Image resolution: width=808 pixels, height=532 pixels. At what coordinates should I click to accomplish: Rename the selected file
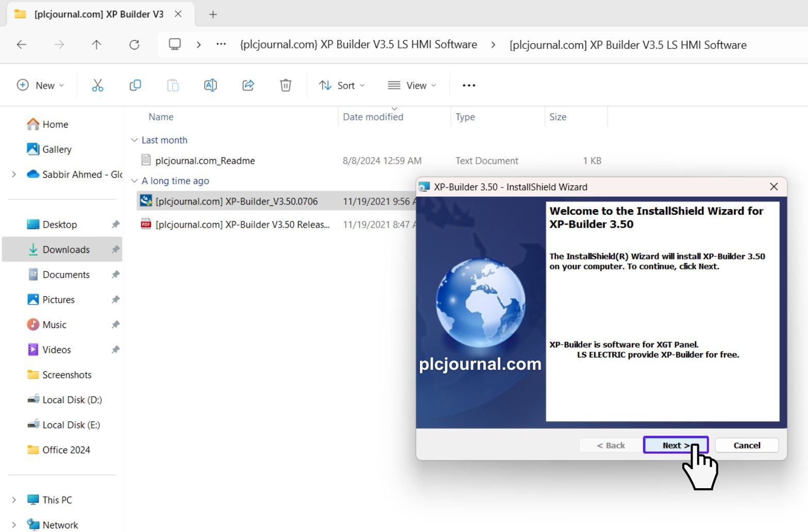pos(210,85)
